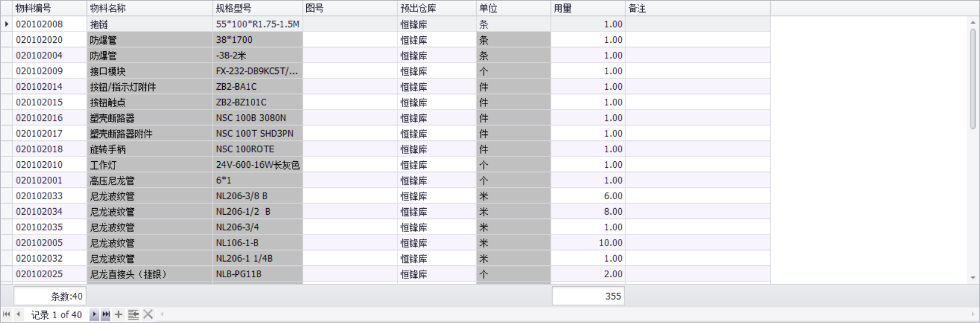Screen dimensions: 980x323
Task: Delete record using the X icon
Action: coord(148,315)
